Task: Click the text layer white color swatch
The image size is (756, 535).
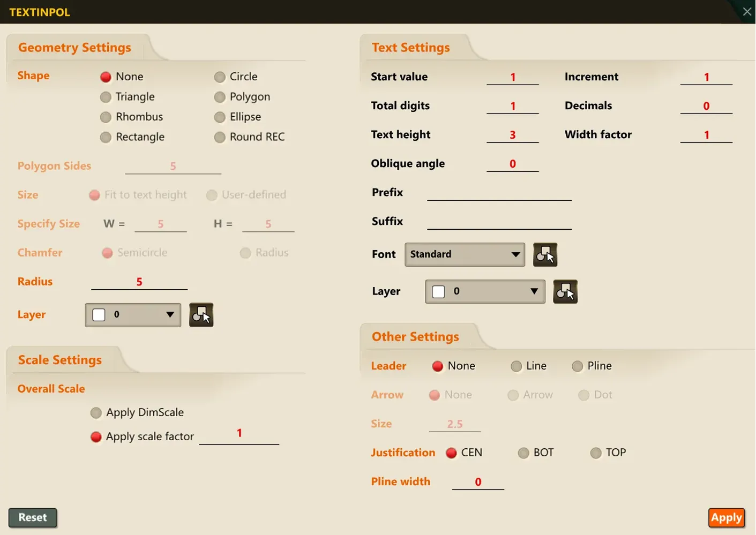Action: pyautogui.click(x=438, y=291)
